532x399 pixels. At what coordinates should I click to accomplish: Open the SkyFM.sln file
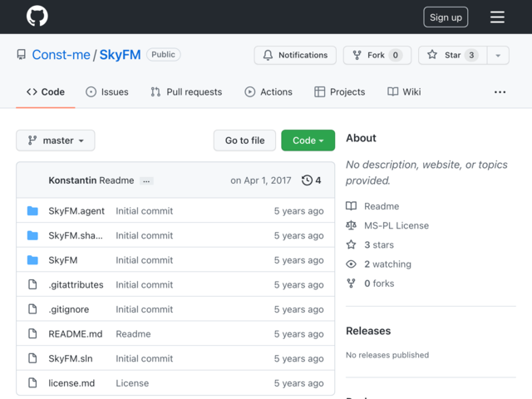pyautogui.click(x=70, y=358)
